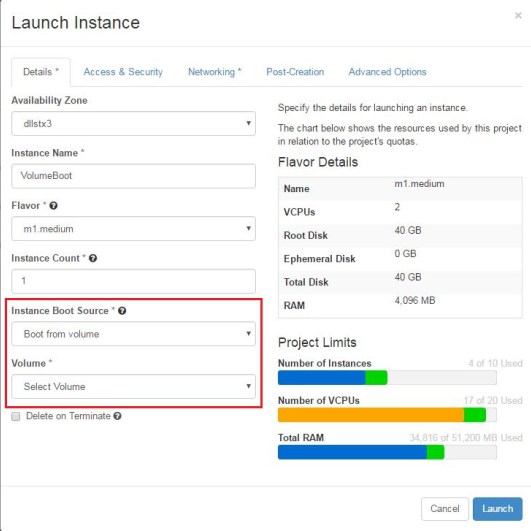Click Delete on Terminate help icon
Viewport: 531px width, 531px height.
(117, 416)
